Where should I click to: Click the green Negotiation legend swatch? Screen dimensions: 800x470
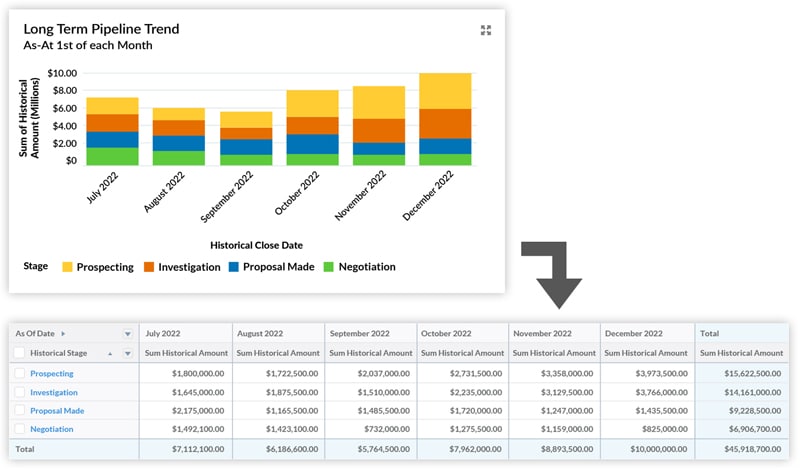click(x=329, y=267)
